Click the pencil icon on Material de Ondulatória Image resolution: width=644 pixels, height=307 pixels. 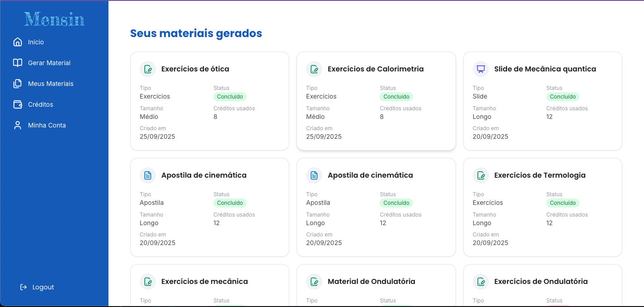pyautogui.click(x=314, y=281)
